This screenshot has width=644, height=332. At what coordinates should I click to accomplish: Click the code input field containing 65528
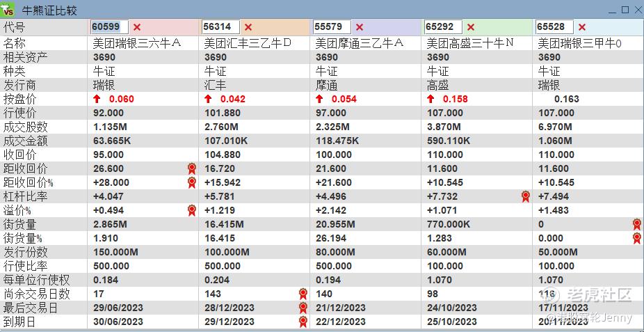click(x=554, y=27)
